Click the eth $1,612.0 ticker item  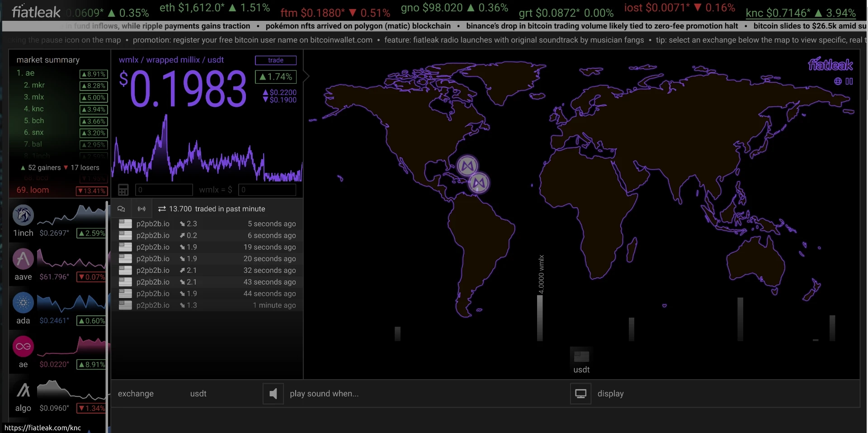click(215, 8)
